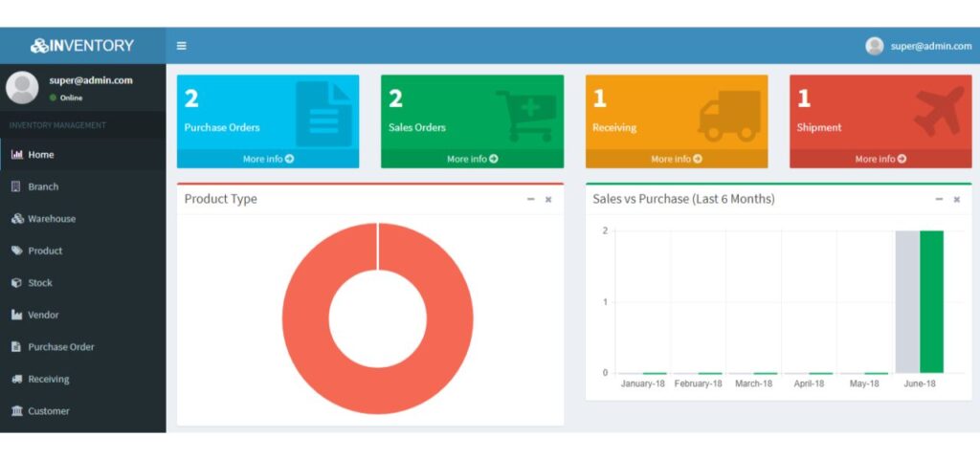Click the Purchase Order document icon in sidebar
980x459 pixels.
point(16,347)
